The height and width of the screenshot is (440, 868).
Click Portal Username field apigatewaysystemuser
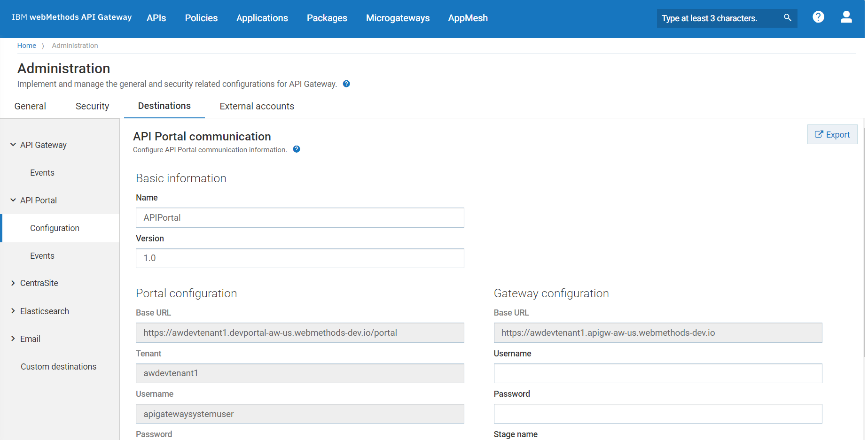coord(300,414)
